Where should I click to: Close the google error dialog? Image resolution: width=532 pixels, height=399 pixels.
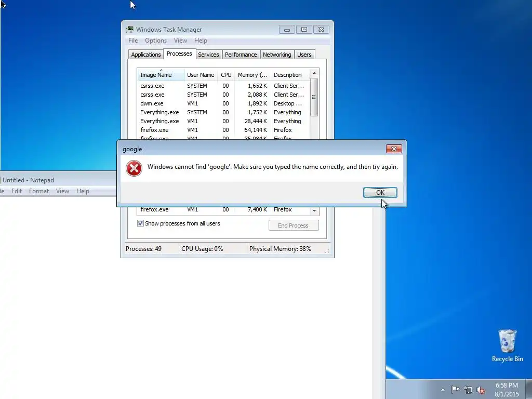point(394,149)
